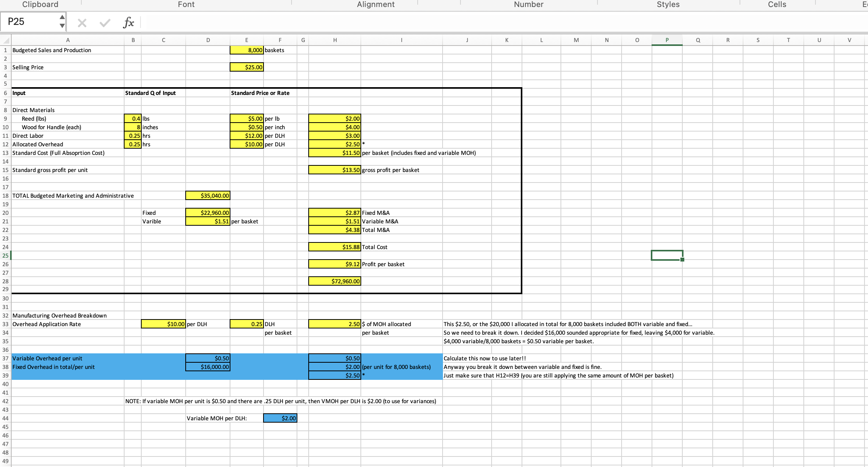This screenshot has width=868, height=467.
Task: Select the $16,000.00 Fixed Overhead cell
Action: [208, 367]
